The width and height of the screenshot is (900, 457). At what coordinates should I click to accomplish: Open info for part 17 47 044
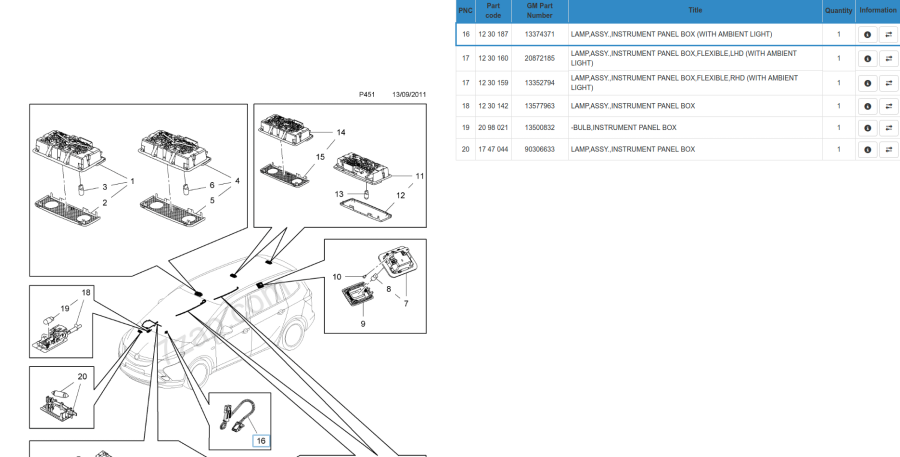(x=867, y=150)
